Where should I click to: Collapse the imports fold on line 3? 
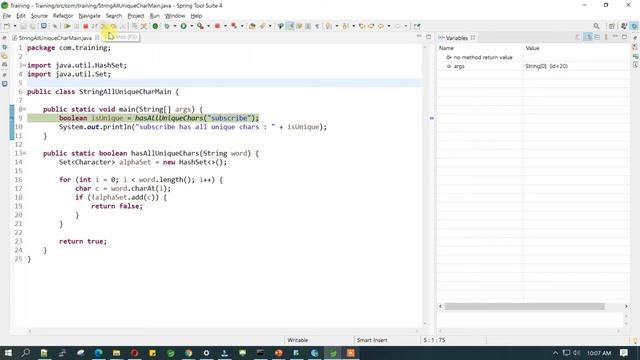(x=24, y=65)
